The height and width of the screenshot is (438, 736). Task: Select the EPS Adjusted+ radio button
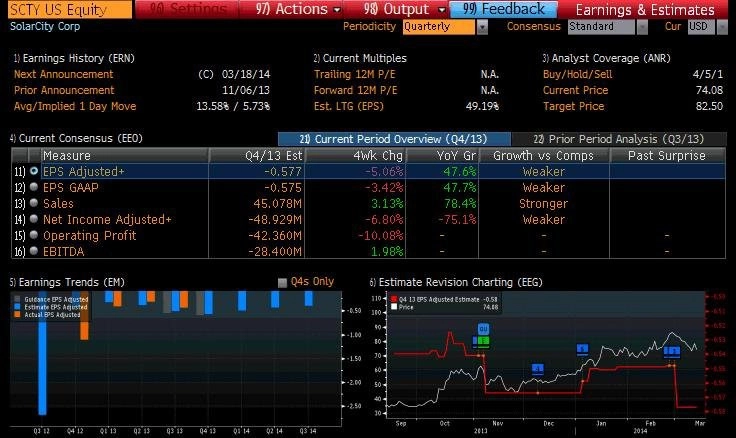34,171
